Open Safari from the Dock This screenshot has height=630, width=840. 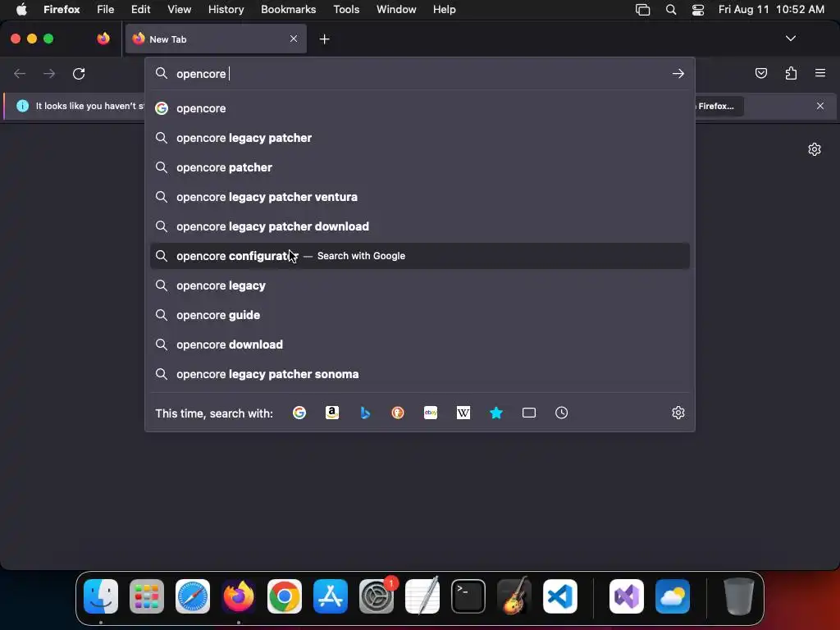pos(193,596)
